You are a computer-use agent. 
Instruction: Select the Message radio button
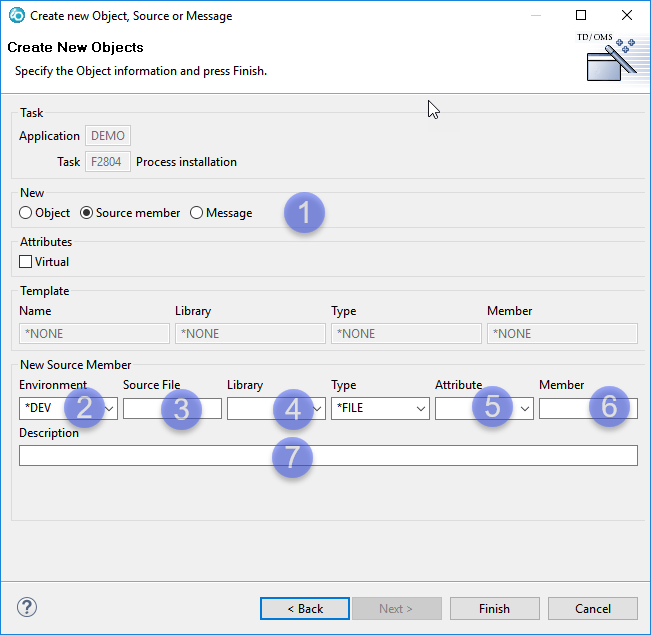[196, 213]
